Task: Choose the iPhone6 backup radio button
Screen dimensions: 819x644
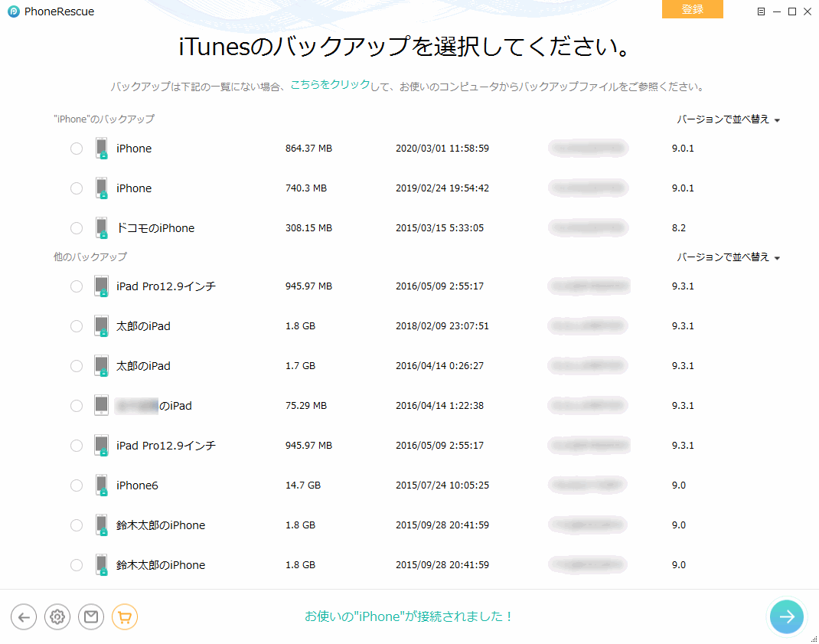Action: [x=77, y=485]
